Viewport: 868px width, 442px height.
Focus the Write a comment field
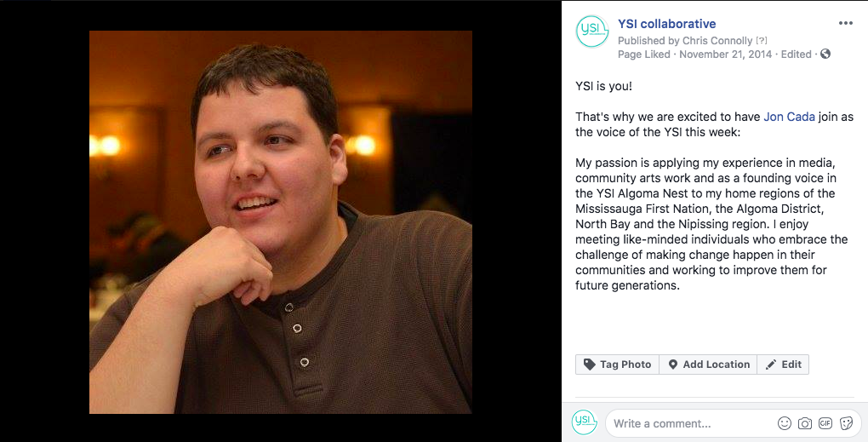coord(689,424)
